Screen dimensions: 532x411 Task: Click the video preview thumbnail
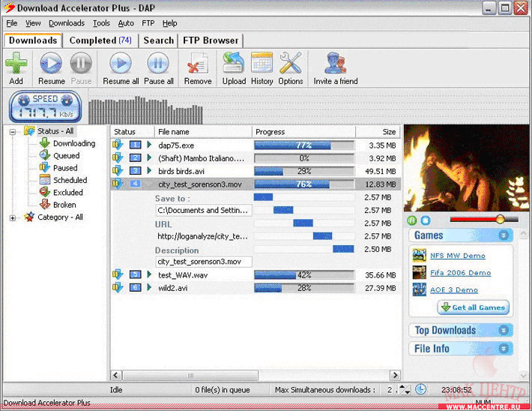[x=466, y=168]
